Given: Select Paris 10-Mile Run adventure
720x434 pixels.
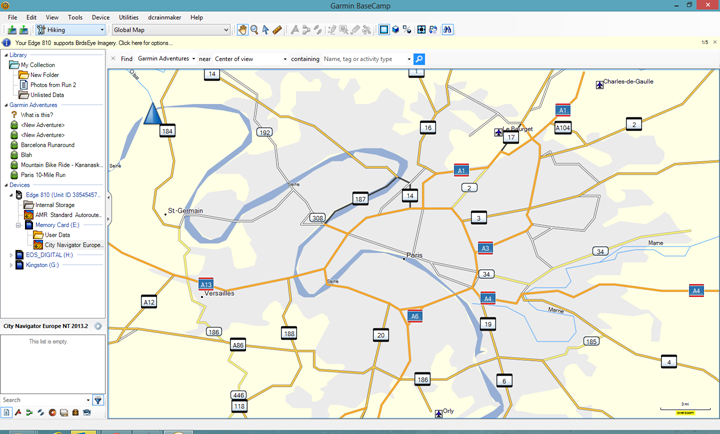Looking at the screenshot, I should pos(43,175).
